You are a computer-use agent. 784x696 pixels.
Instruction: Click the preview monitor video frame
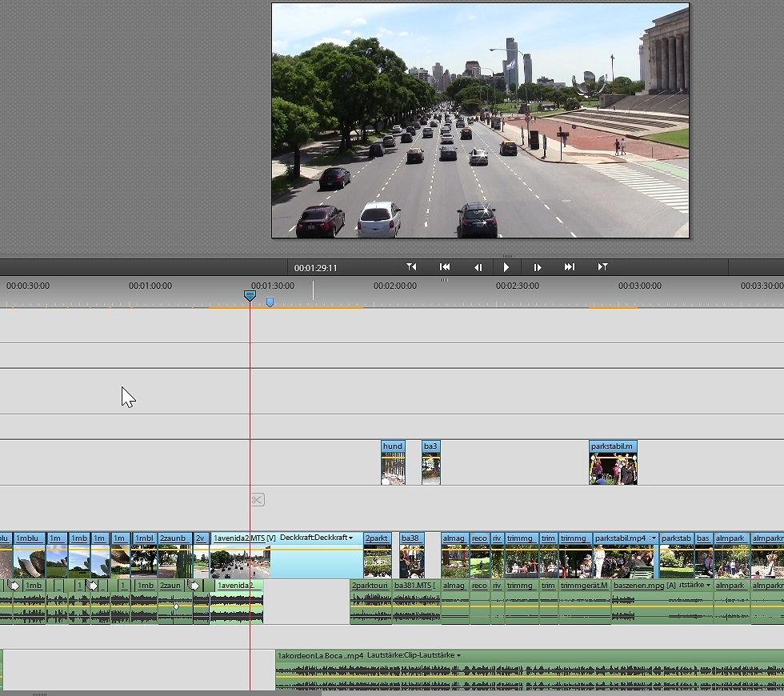click(480, 120)
